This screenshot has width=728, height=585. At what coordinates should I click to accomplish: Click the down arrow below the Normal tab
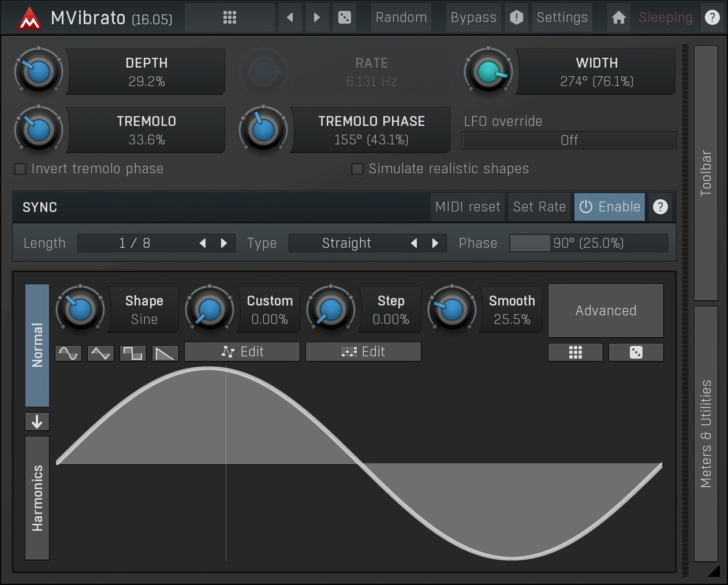[37, 422]
